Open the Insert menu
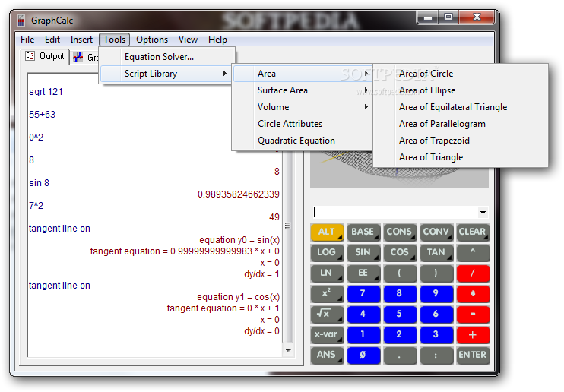 click(x=81, y=40)
